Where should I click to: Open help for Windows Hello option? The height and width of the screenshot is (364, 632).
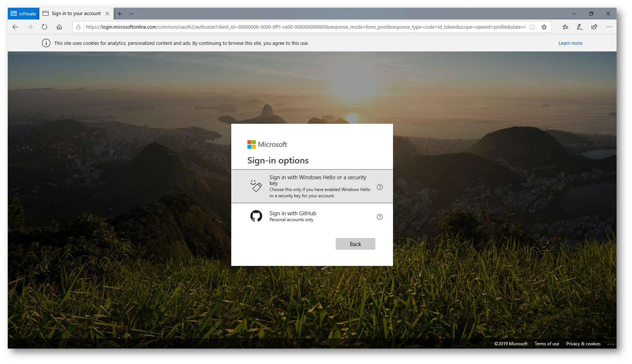(380, 187)
